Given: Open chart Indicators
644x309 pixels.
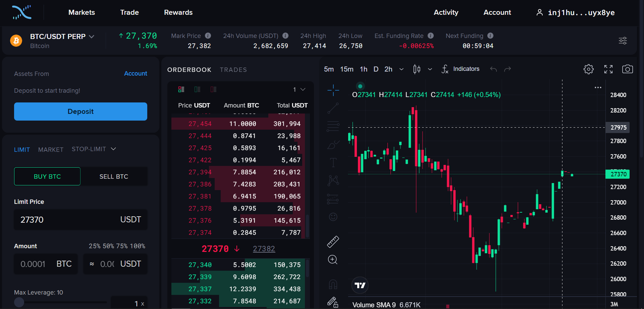Looking at the screenshot, I should tap(460, 69).
